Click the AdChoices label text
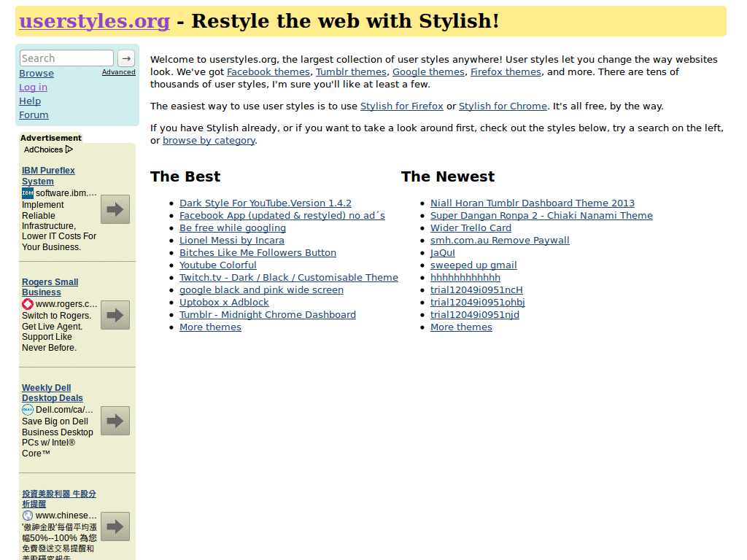Screen dimensions: 747x560 coord(43,149)
